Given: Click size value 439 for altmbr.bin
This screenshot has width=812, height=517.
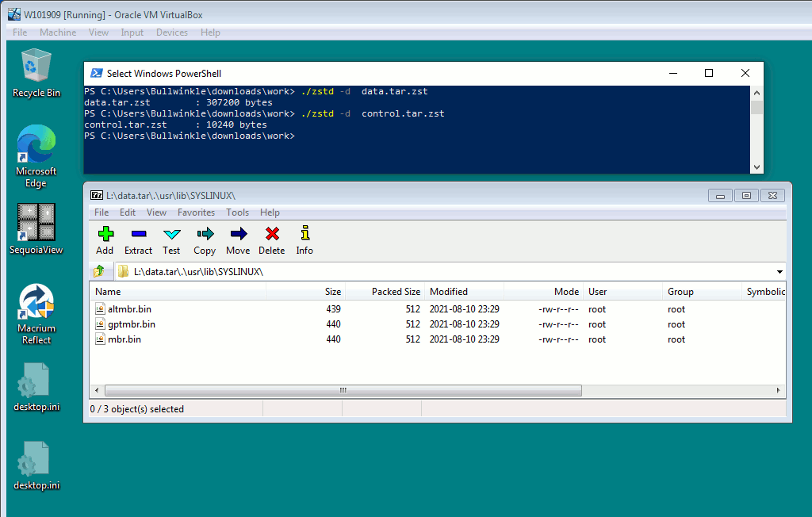Looking at the screenshot, I should point(334,308).
